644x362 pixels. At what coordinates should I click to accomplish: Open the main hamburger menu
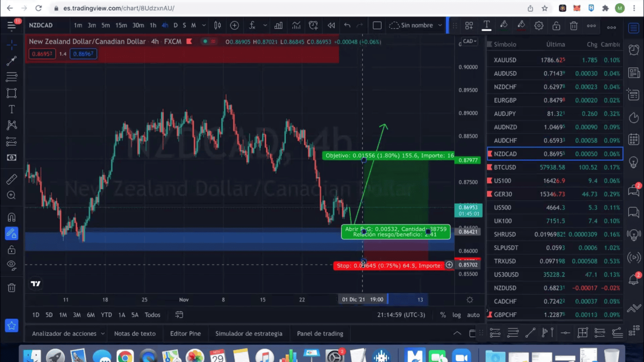[x=11, y=25]
